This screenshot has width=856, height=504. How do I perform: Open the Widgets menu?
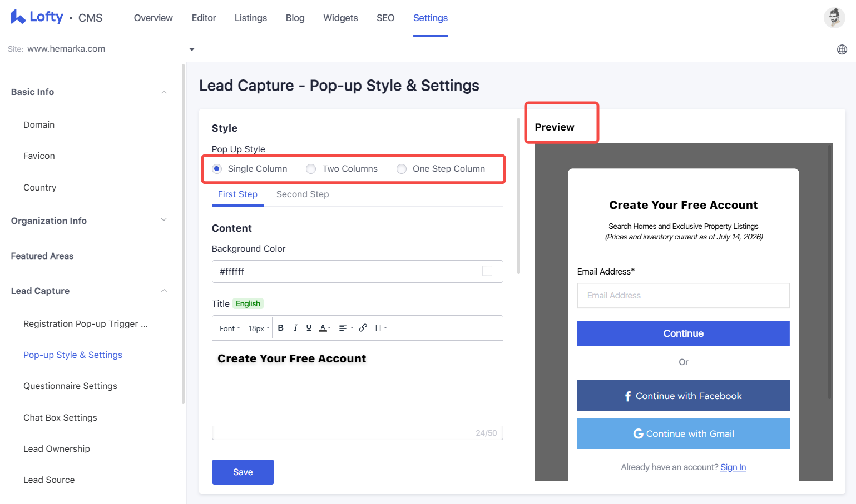tap(340, 18)
